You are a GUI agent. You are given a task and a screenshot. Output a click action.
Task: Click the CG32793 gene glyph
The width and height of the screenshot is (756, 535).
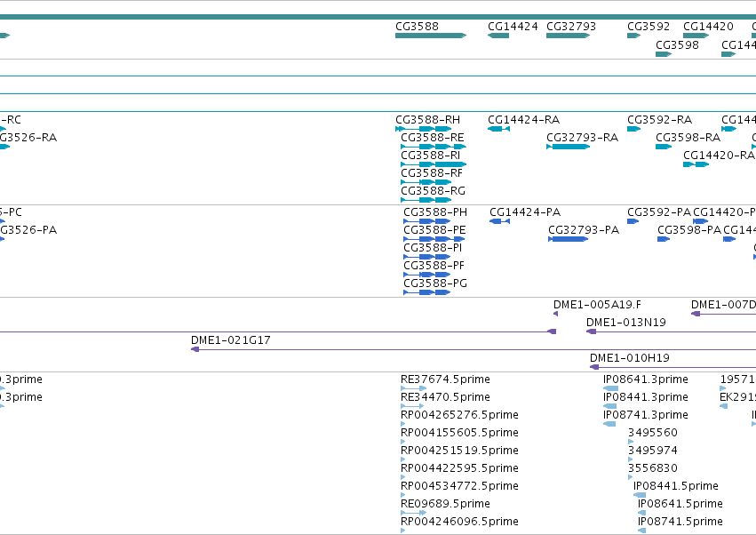coord(568,36)
